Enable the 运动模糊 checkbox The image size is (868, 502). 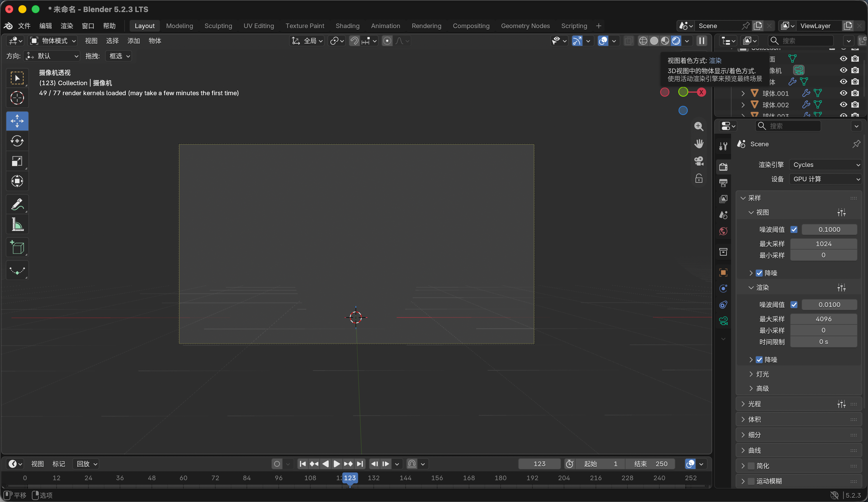coord(751,481)
